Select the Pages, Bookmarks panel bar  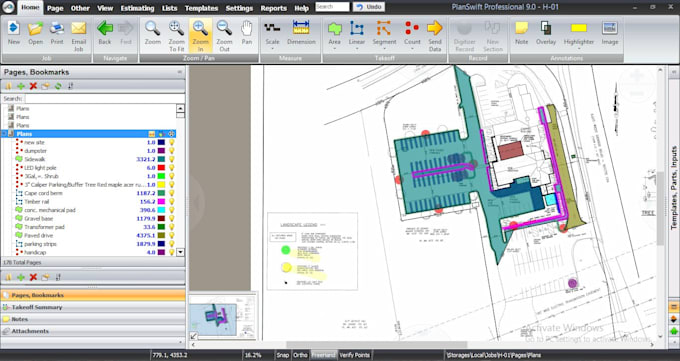tap(93, 295)
